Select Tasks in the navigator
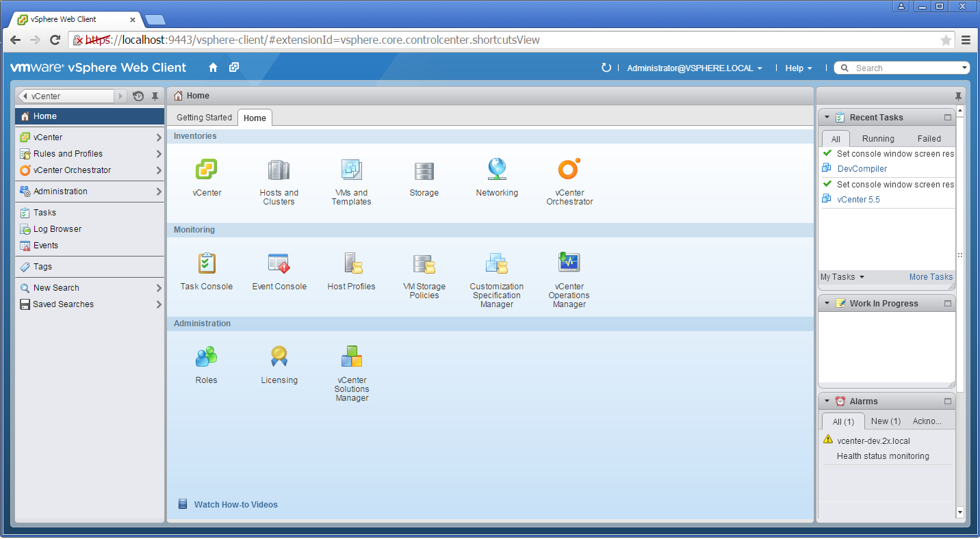The image size is (980, 539). (x=90, y=213)
